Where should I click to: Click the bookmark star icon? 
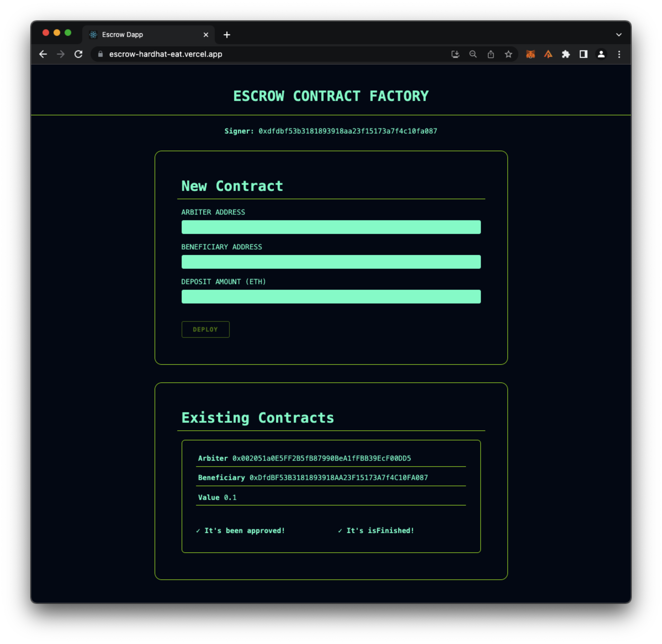point(508,54)
